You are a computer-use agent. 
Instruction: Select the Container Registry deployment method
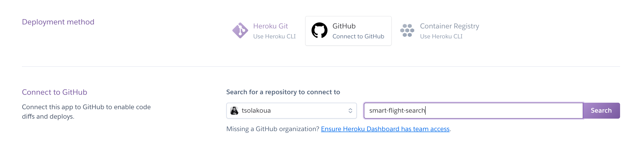pyautogui.click(x=439, y=31)
